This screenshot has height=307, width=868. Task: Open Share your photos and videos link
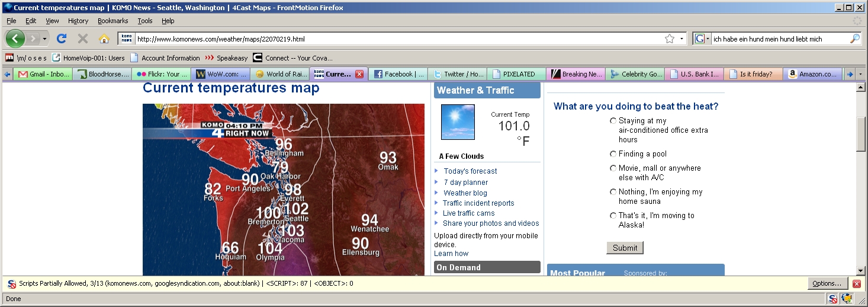[x=491, y=223]
